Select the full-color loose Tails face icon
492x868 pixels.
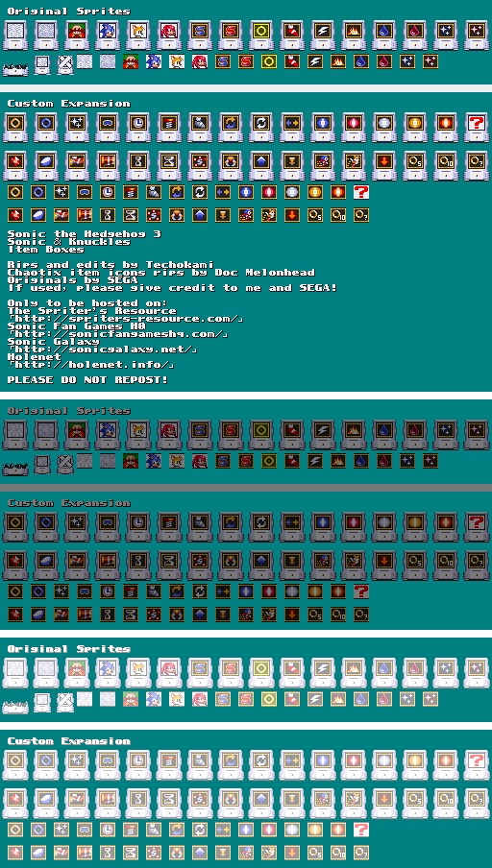tap(177, 60)
